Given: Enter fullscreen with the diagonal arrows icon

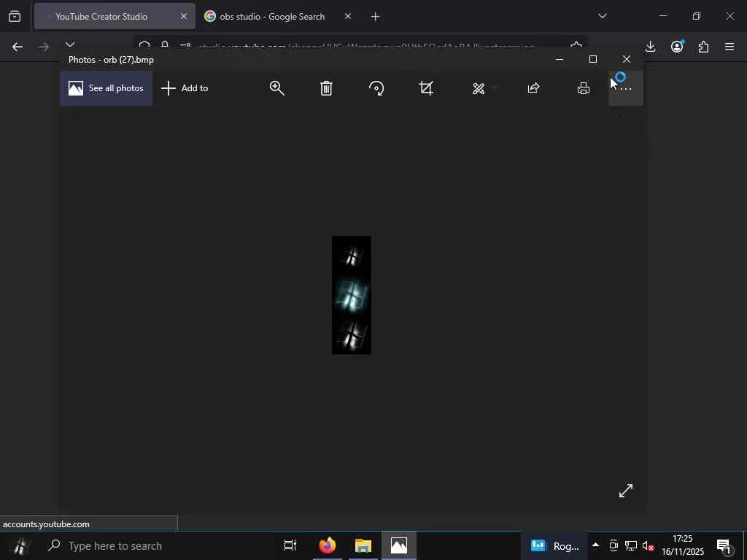Looking at the screenshot, I should (x=625, y=491).
